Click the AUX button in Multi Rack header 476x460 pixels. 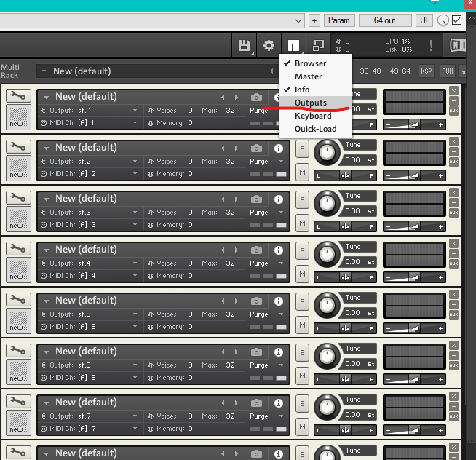coord(448,71)
